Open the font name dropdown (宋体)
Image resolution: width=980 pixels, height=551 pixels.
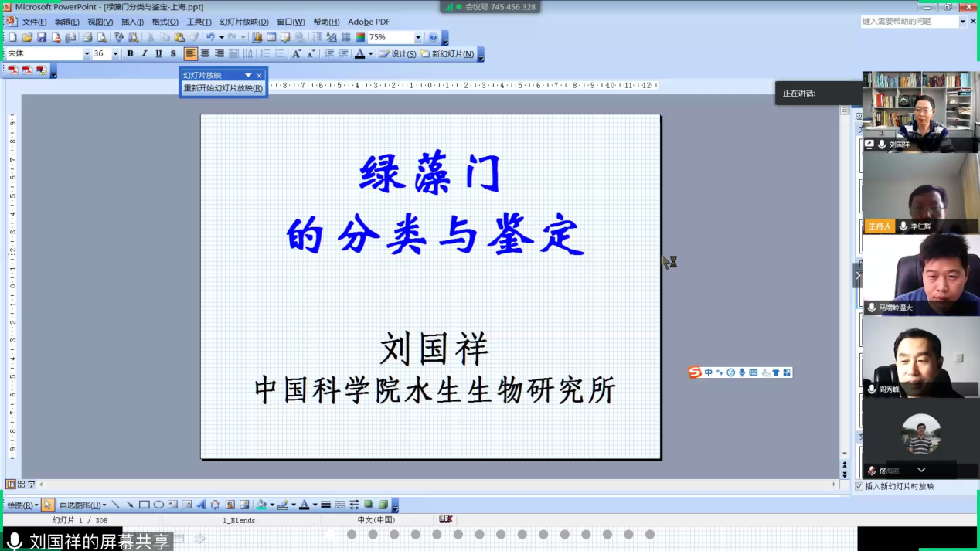87,54
